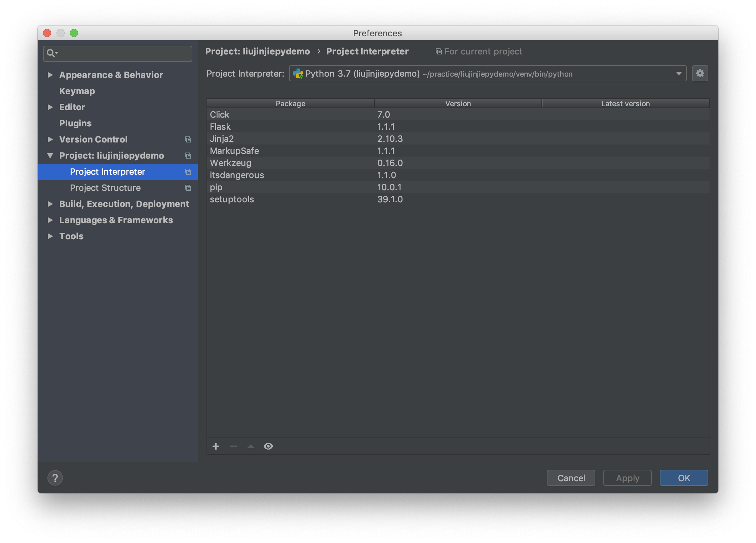Click the Python interpreter icon in combo box
The width and height of the screenshot is (756, 543).
pos(298,74)
